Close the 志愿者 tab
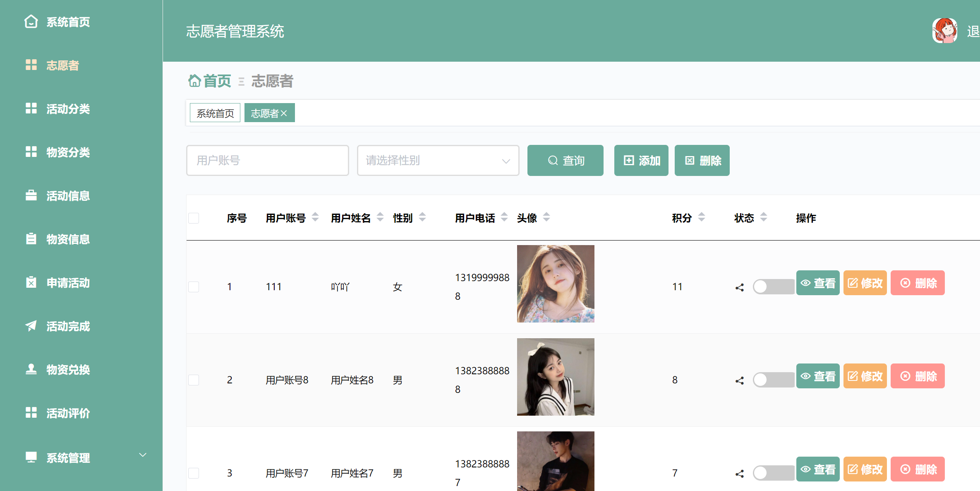Viewport: 980px width, 491px height. click(x=284, y=113)
